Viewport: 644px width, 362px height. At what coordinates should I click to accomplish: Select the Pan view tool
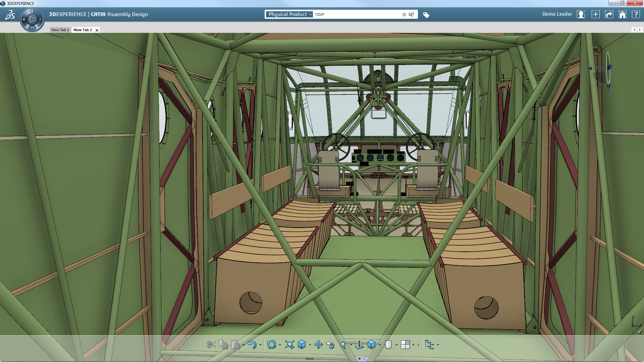(x=318, y=345)
